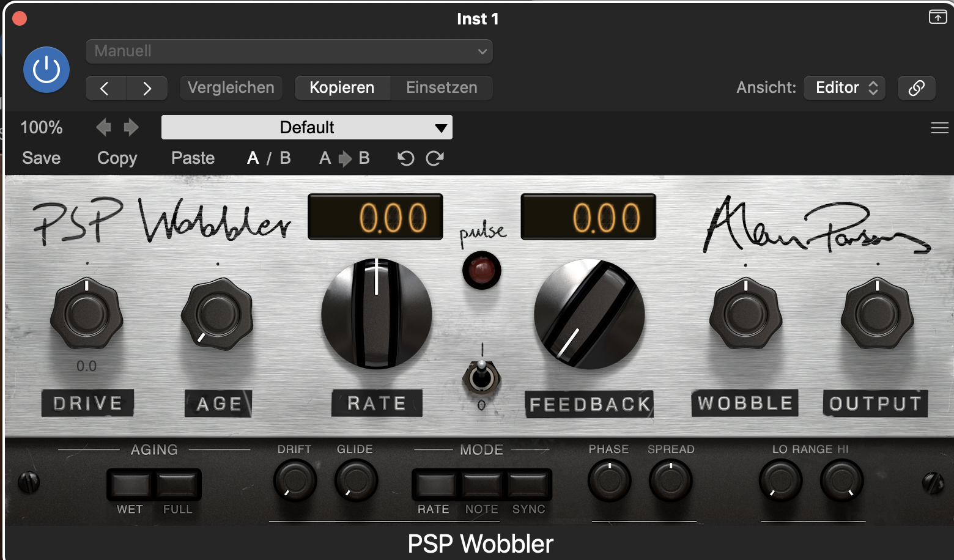This screenshot has width=954, height=560.
Task: Click the Einsetzen button
Action: (442, 88)
